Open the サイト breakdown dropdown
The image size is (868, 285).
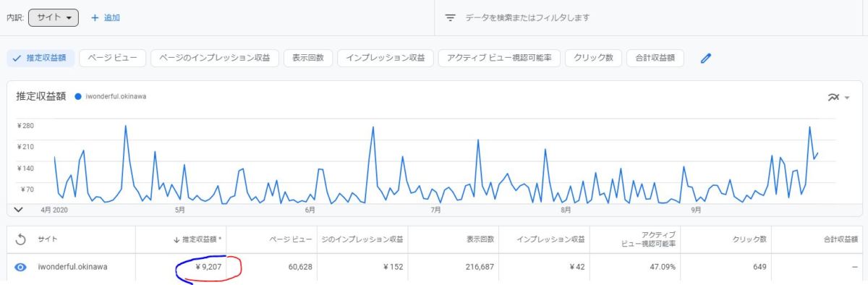pyautogui.click(x=53, y=17)
